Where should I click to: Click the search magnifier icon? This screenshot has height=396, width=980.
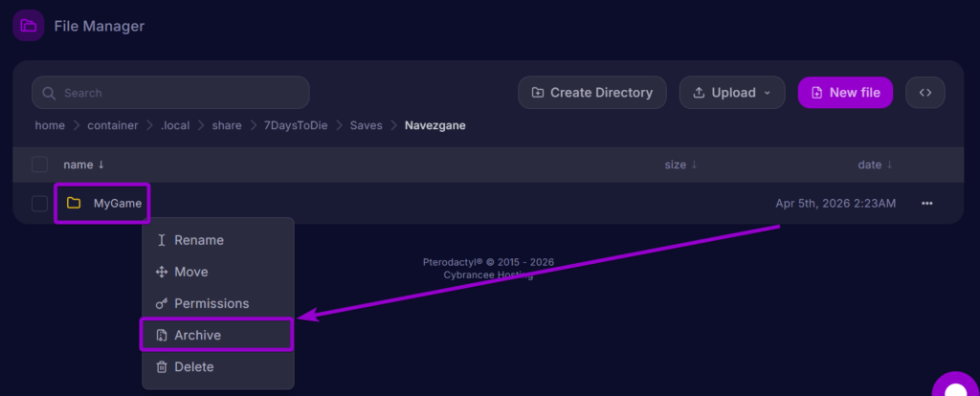[49, 93]
